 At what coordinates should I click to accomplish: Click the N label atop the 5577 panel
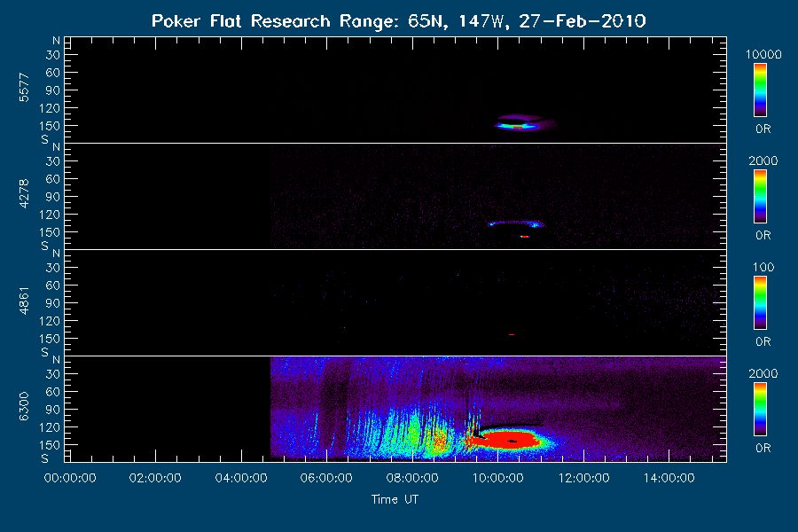[56, 41]
